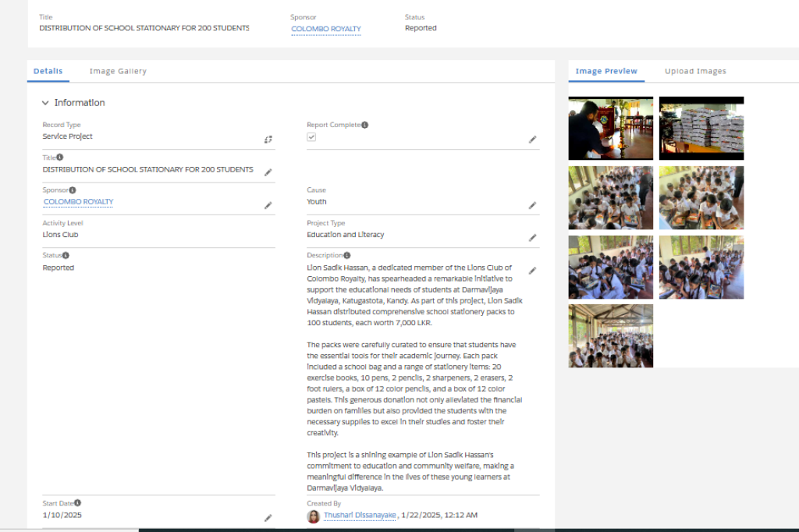Collapse the Information section chevron
Viewport: 799px width, 532px height.
45,103
